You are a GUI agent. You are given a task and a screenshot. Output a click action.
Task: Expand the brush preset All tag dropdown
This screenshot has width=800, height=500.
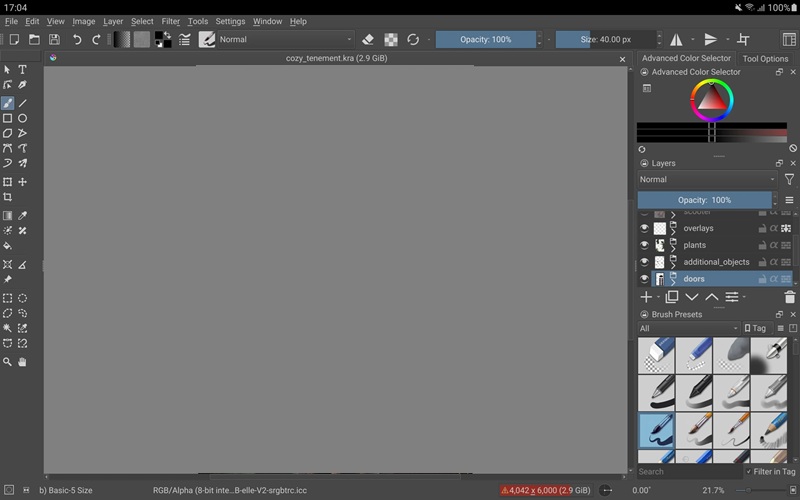(x=688, y=328)
